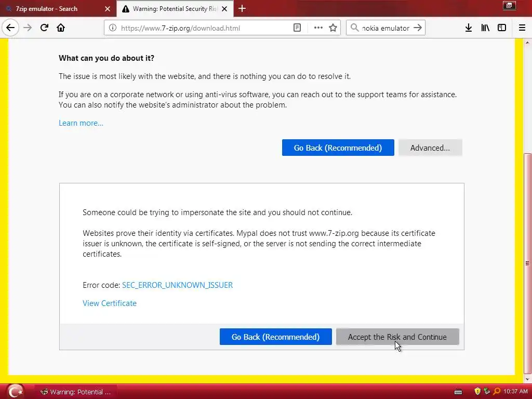
Task: Switch to 7zip emulator - Search tab
Action: 58,9
